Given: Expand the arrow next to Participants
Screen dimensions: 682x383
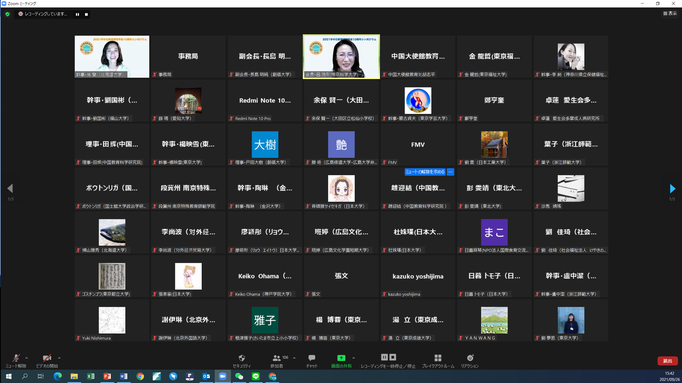Looking at the screenshot, I should click(294, 358).
